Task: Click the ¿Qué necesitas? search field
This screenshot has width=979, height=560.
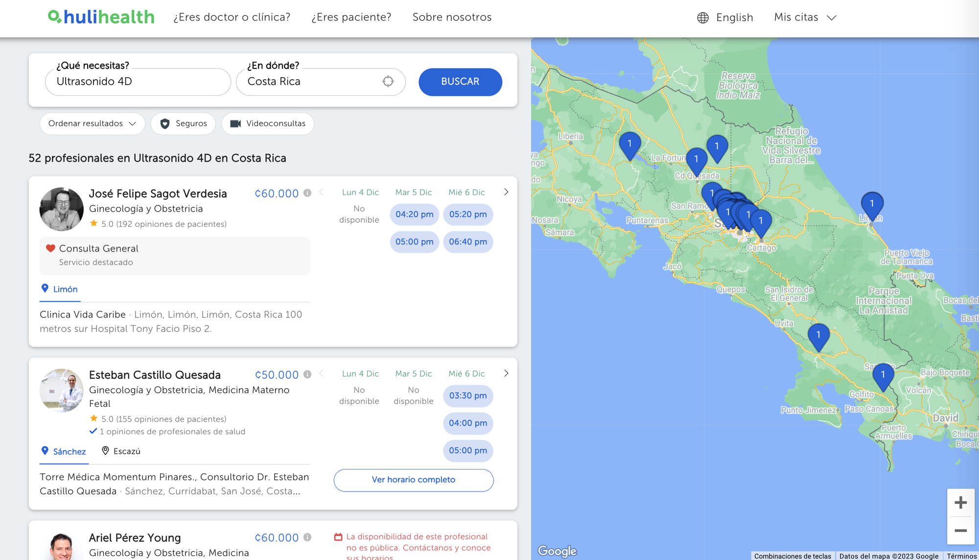Action: coord(138,82)
